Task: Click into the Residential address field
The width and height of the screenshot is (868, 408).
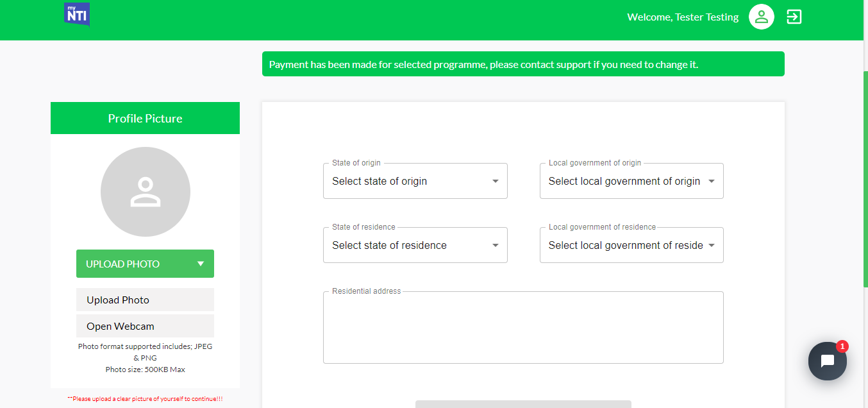Action: (x=523, y=328)
